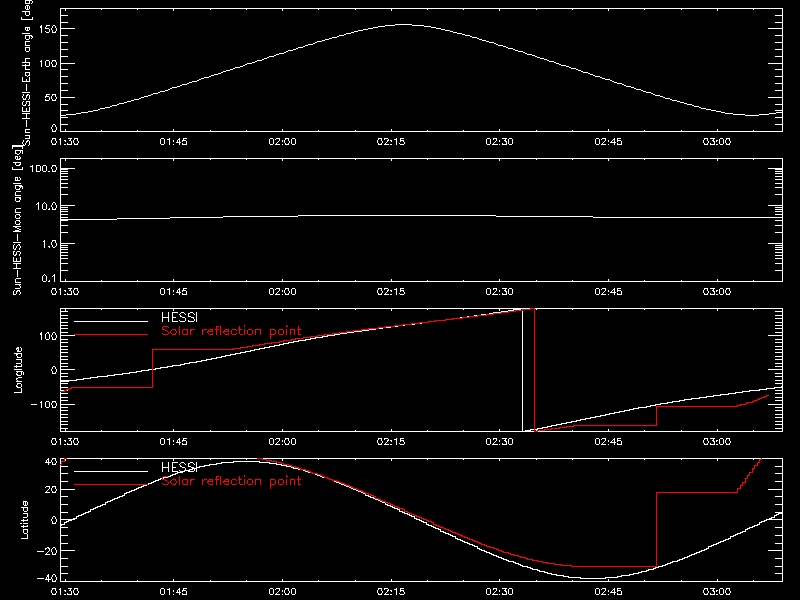This screenshot has height=600, width=800.
Task: Click the 1.0 tick on Moon angle axis
Action: tap(49, 244)
